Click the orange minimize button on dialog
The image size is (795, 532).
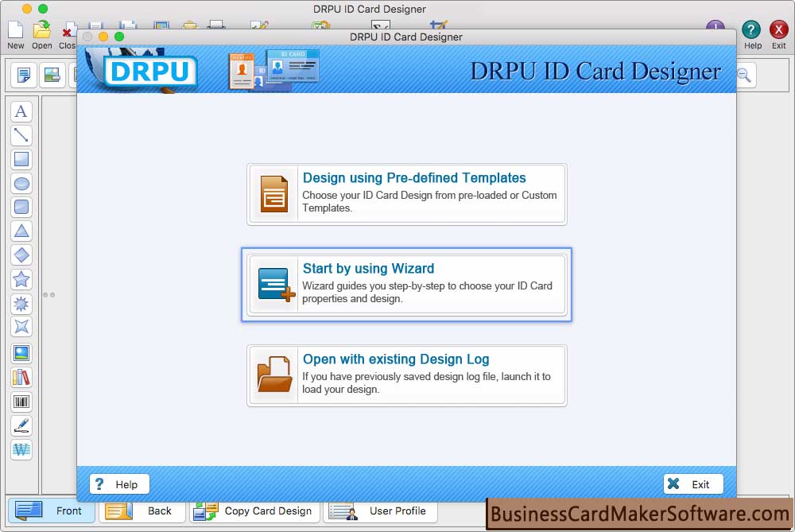[x=103, y=37]
